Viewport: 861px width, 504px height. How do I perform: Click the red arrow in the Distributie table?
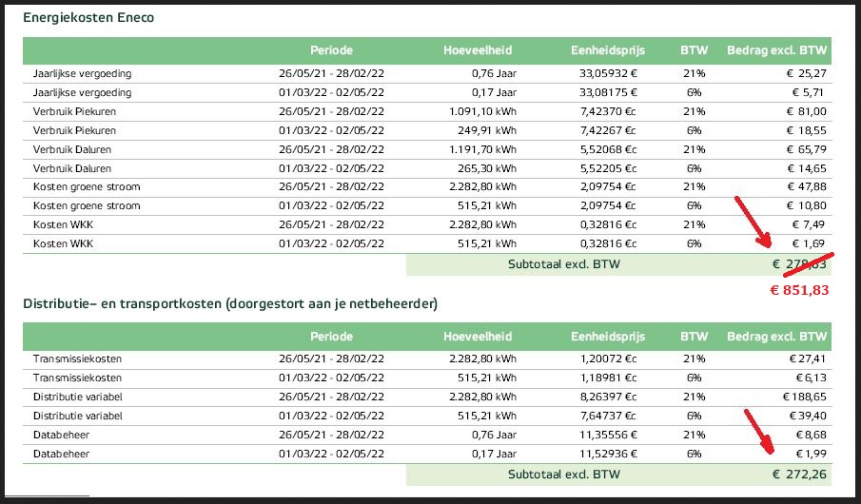point(763,436)
